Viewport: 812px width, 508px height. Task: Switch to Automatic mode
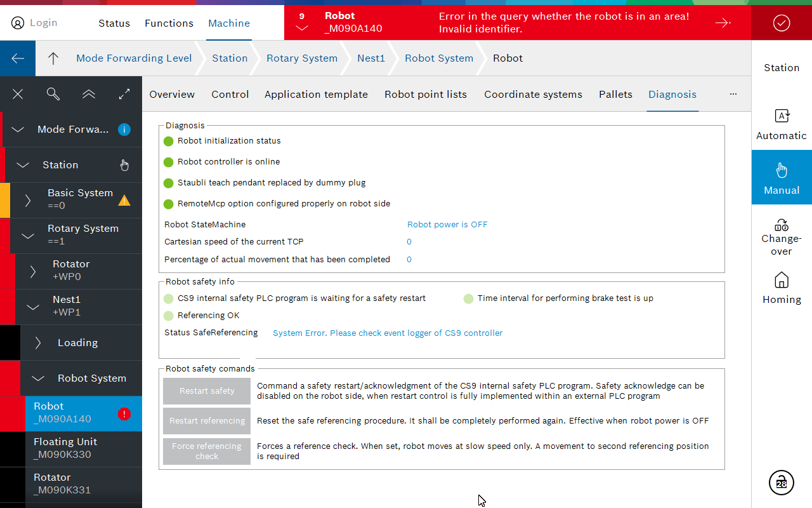pyautogui.click(x=782, y=124)
